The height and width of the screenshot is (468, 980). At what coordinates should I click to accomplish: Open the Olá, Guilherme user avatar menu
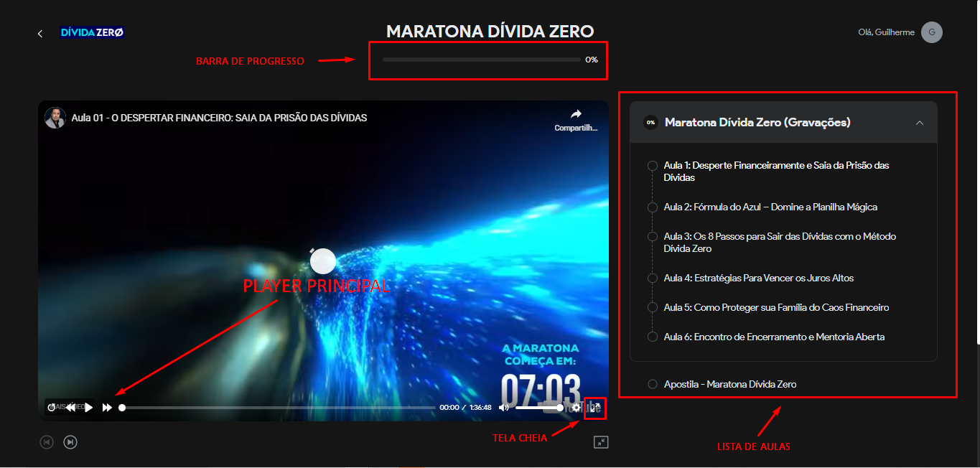click(x=931, y=32)
